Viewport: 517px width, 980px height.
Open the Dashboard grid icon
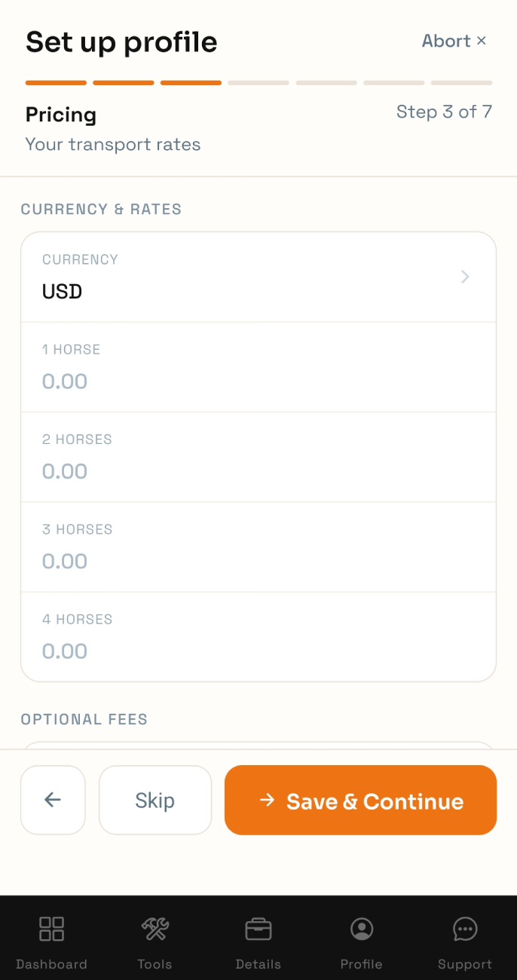[x=51, y=929]
